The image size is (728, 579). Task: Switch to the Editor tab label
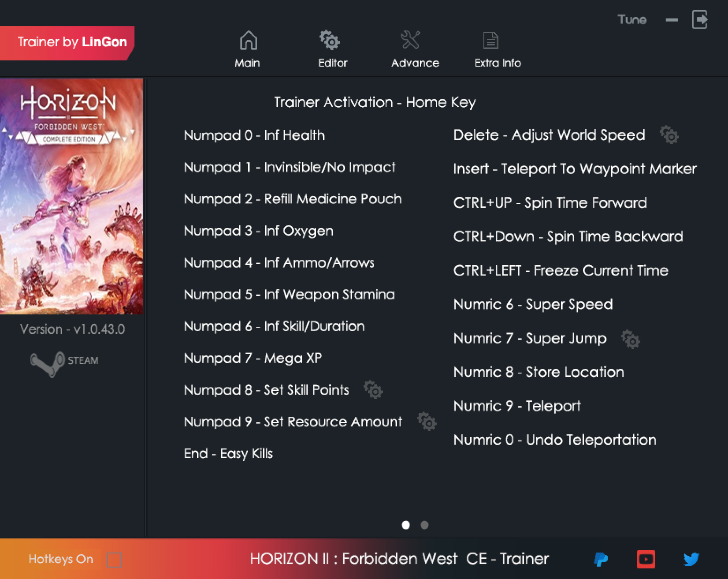click(x=333, y=63)
